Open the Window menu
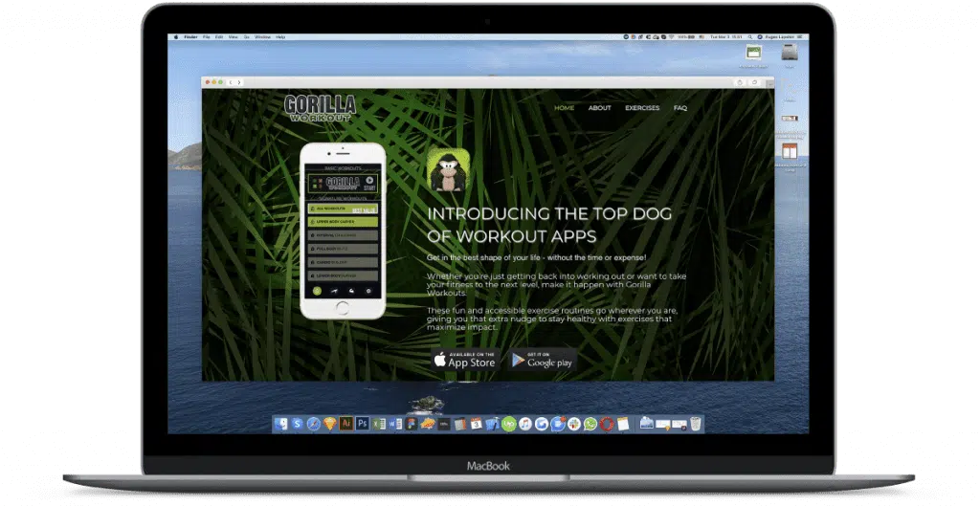The width and height of the screenshot is (980, 506). point(263,37)
